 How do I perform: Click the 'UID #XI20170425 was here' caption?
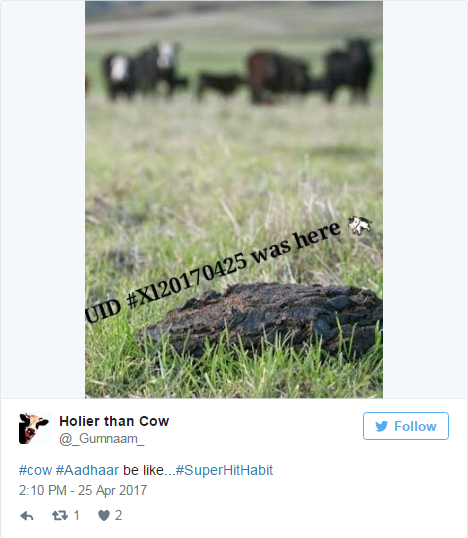213,273
